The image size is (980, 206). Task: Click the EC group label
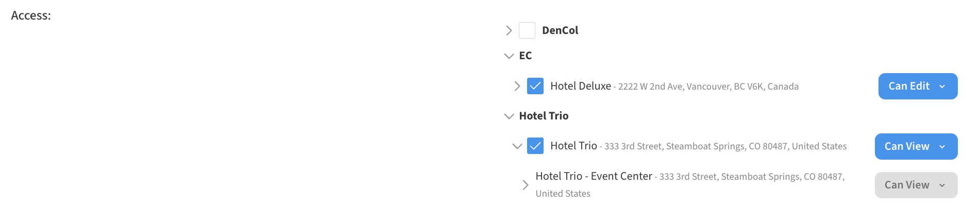click(x=526, y=56)
